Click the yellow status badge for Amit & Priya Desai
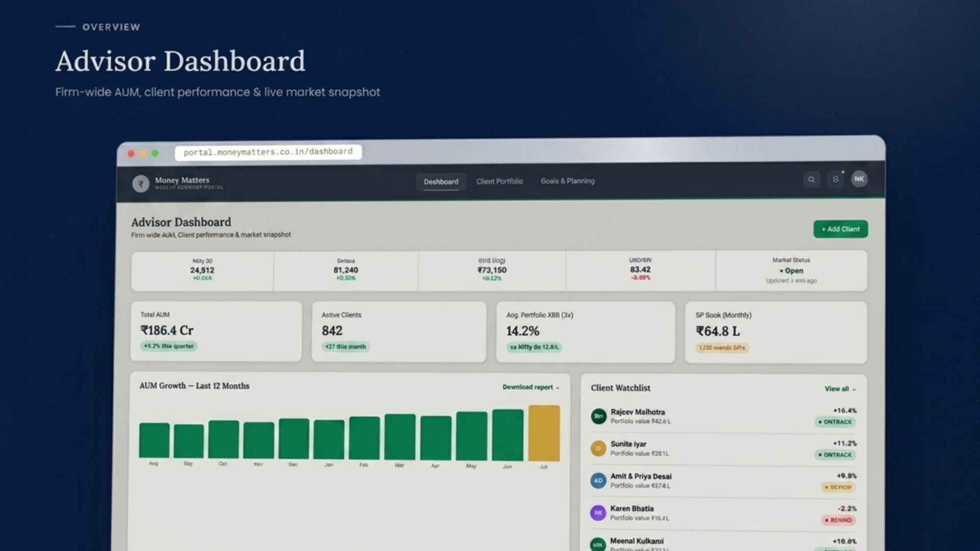Viewport: 980px width, 551px height. tap(838, 487)
